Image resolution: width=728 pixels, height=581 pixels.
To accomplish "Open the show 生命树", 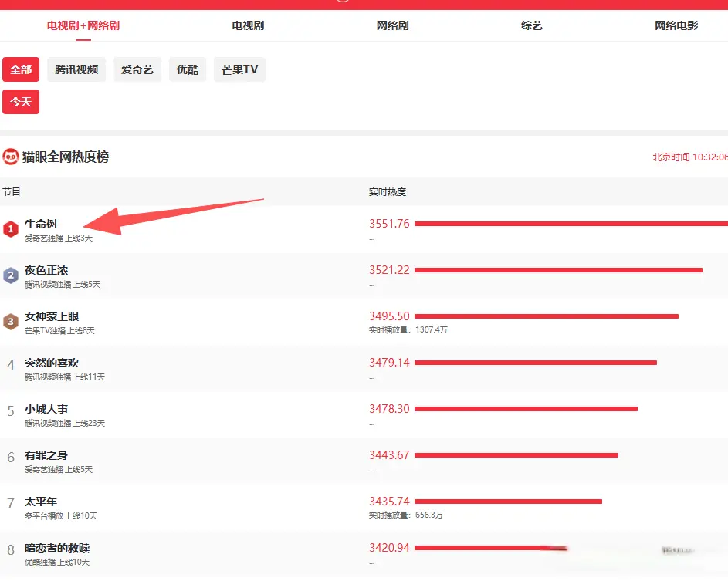I will point(41,224).
